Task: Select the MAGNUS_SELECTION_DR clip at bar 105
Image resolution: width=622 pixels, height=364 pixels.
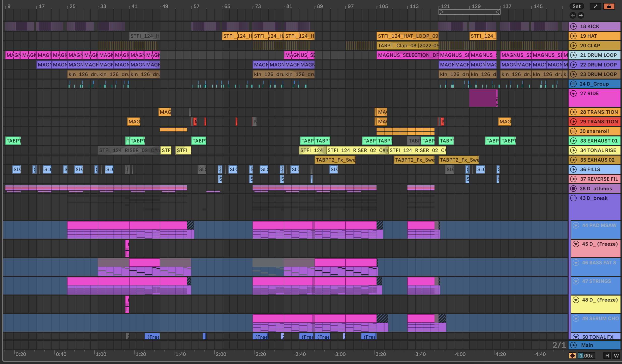Action: click(408, 55)
